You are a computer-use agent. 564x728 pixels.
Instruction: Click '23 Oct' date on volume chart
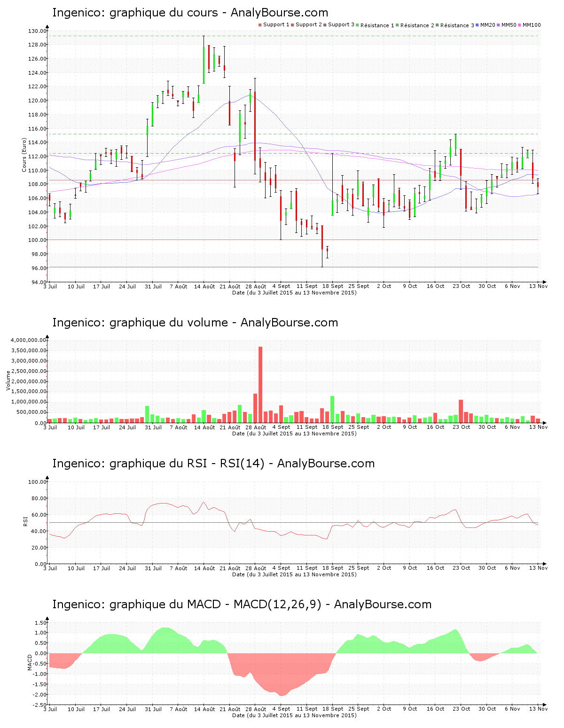pyautogui.click(x=462, y=427)
